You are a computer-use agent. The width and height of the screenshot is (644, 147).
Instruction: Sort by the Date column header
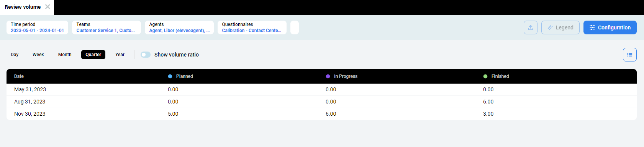pyautogui.click(x=19, y=76)
